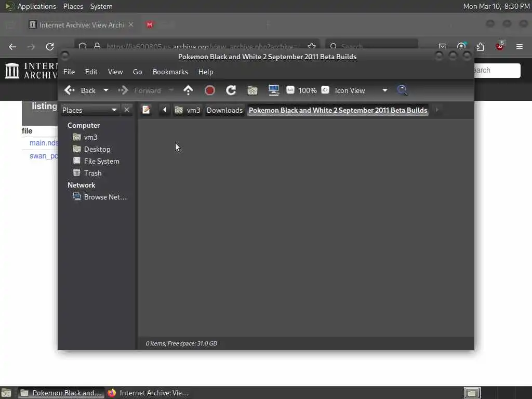This screenshot has height=399, width=532.
Task: Click the Firefox mail toolbar icon
Action: point(443,46)
